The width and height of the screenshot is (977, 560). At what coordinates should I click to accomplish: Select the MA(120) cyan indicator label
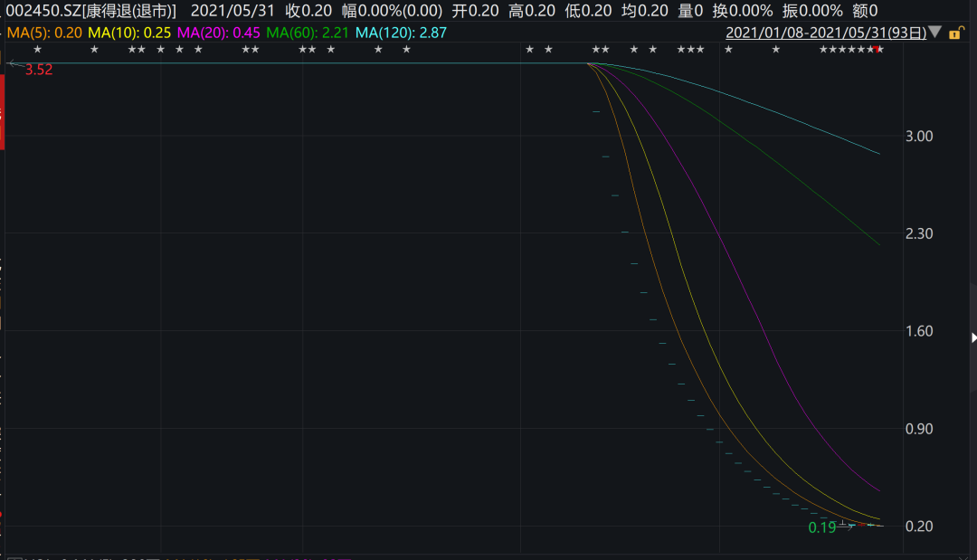click(401, 33)
